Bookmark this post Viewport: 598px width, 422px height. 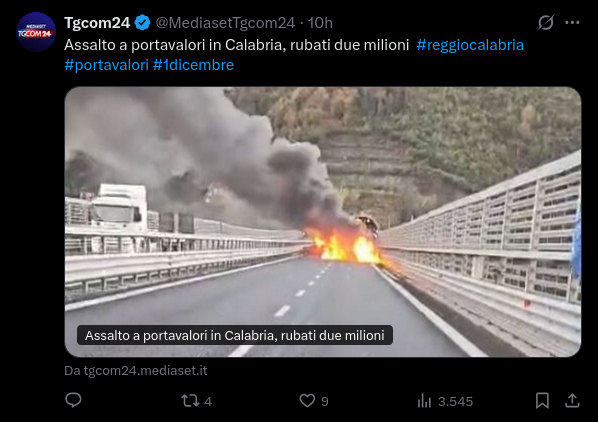542,401
